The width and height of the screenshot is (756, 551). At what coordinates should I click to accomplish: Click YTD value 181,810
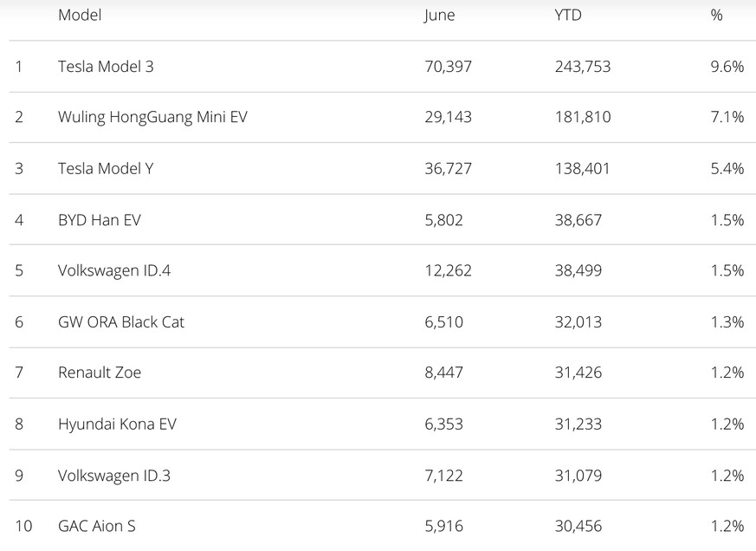[583, 117]
